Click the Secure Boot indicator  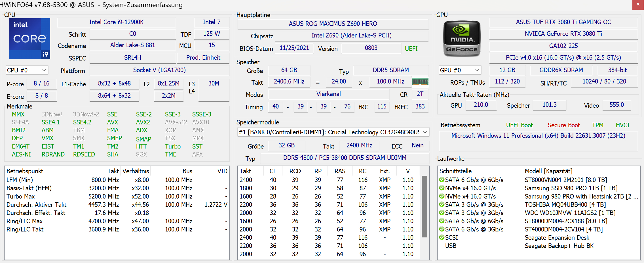pyautogui.click(x=564, y=125)
